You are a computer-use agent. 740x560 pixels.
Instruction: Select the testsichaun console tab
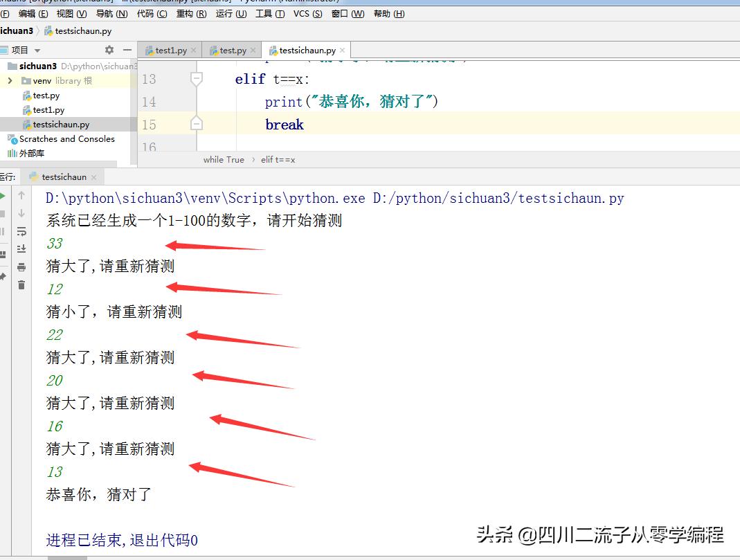[63, 177]
